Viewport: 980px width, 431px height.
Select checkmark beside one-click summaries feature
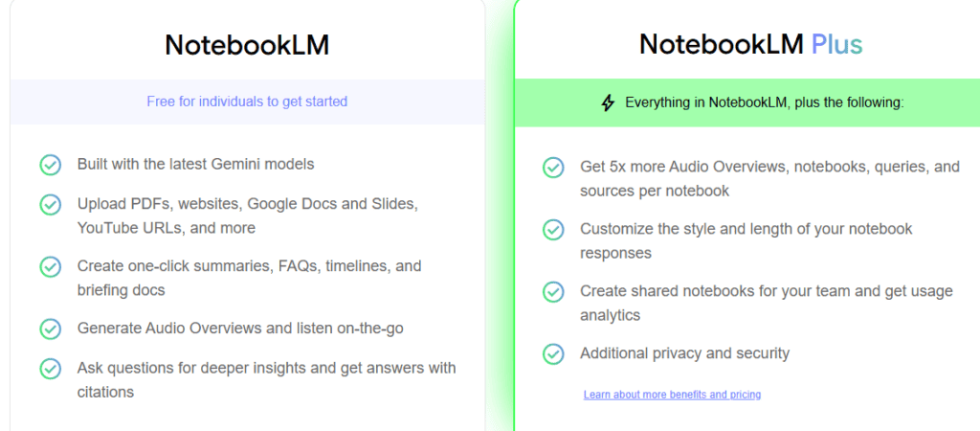click(x=51, y=267)
